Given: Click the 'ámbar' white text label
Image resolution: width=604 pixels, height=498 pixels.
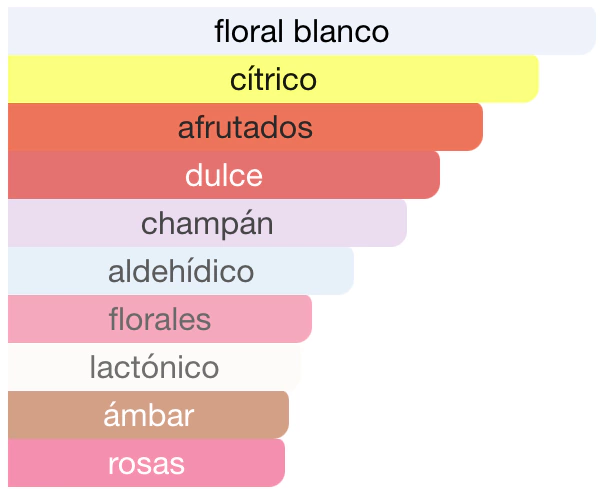Looking at the screenshot, I should pyautogui.click(x=148, y=415).
